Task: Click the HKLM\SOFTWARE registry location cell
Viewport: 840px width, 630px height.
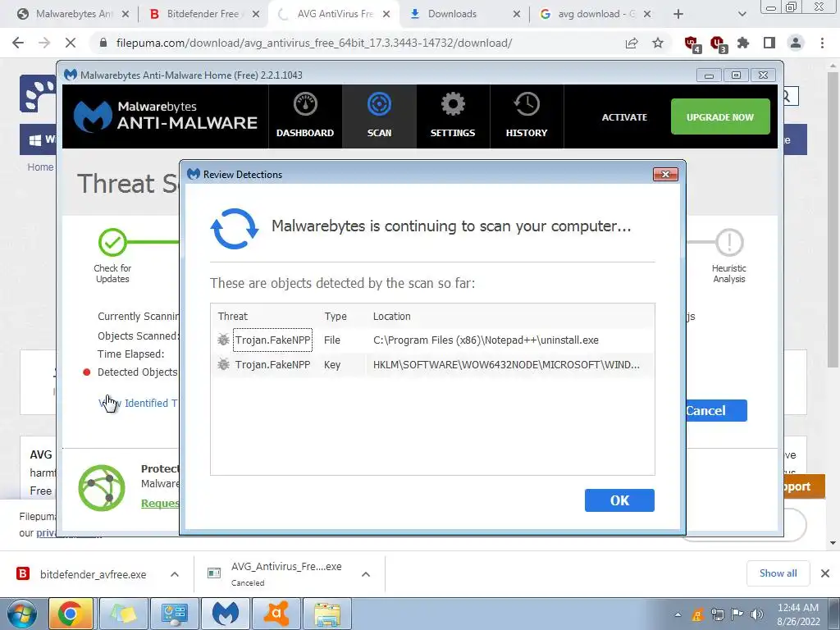Action: click(506, 365)
